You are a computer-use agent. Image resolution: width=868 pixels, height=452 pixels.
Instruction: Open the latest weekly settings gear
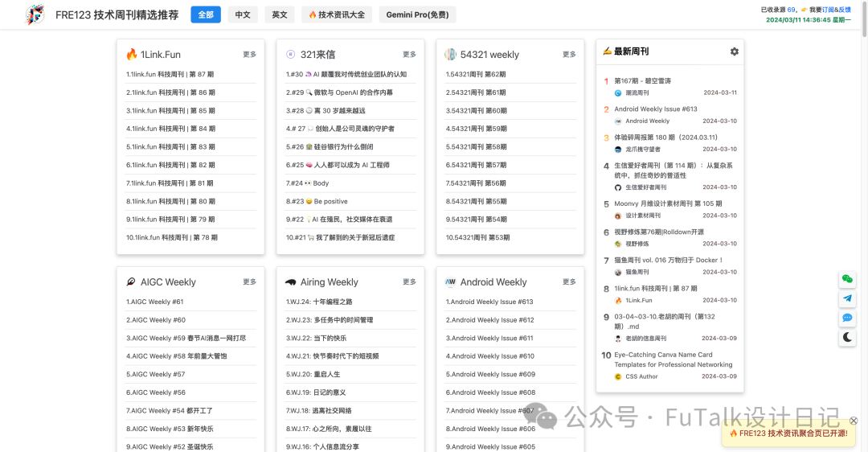[x=734, y=51]
